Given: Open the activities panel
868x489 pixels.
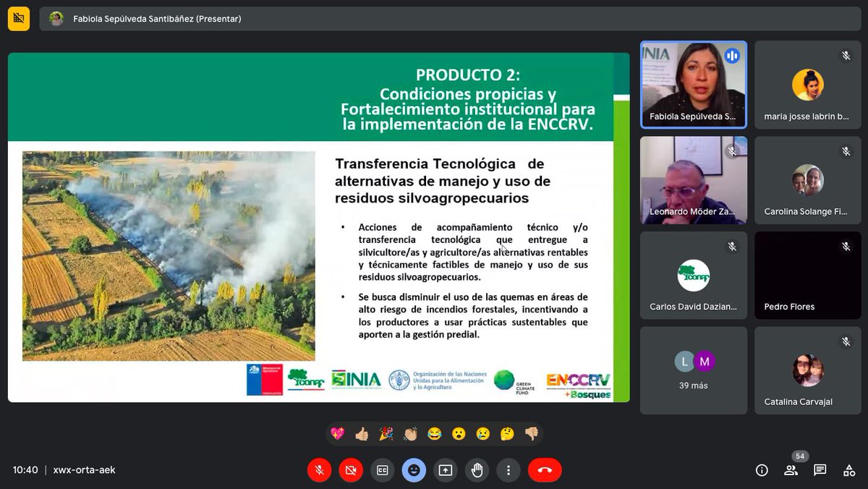Looking at the screenshot, I should pos(848,470).
